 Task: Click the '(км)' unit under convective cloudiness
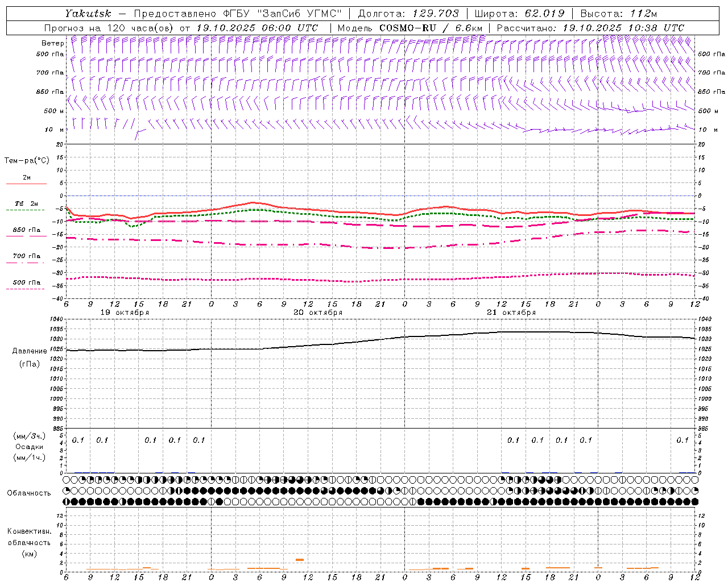point(29,554)
